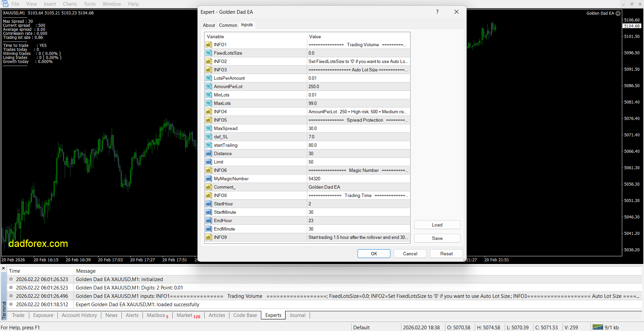
Task: Click the MyMagicNumber integer icon
Action: [208, 179]
